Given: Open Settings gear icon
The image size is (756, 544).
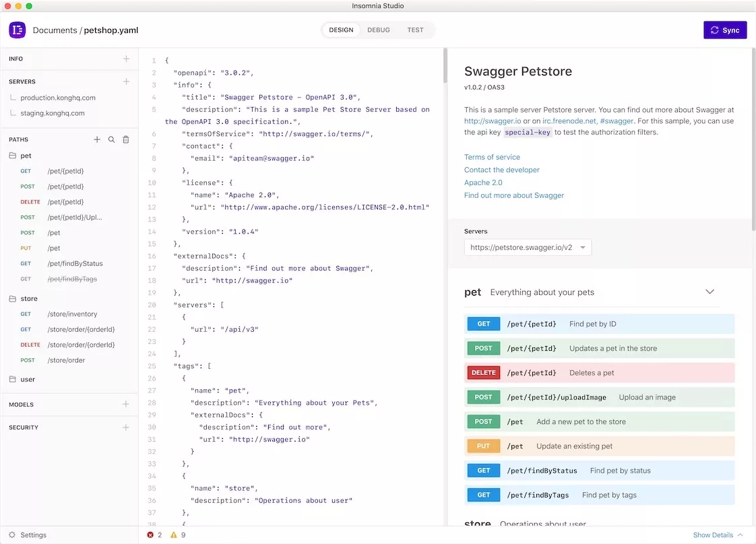Looking at the screenshot, I should point(12,535).
